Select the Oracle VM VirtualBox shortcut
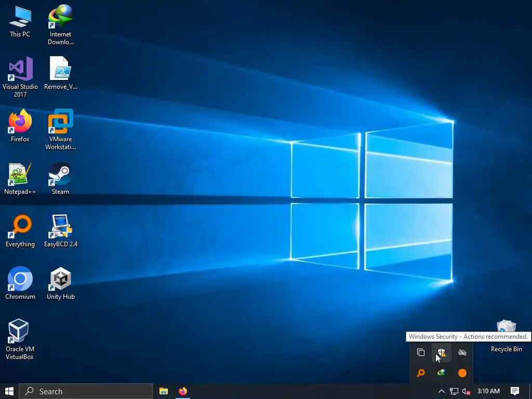 coord(19,339)
